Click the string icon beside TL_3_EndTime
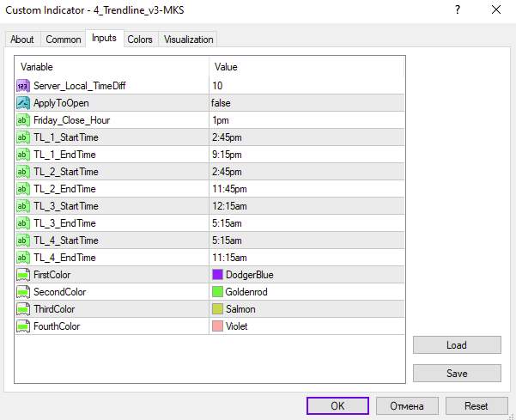 coord(24,223)
